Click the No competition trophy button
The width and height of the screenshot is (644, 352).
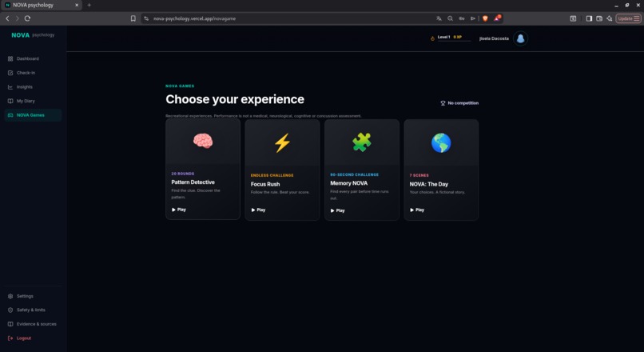click(x=459, y=103)
